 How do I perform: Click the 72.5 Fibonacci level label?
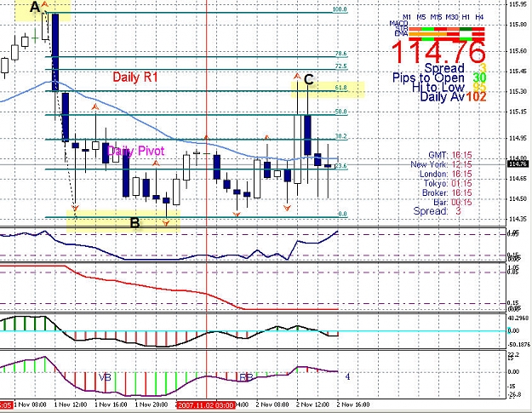click(340, 66)
